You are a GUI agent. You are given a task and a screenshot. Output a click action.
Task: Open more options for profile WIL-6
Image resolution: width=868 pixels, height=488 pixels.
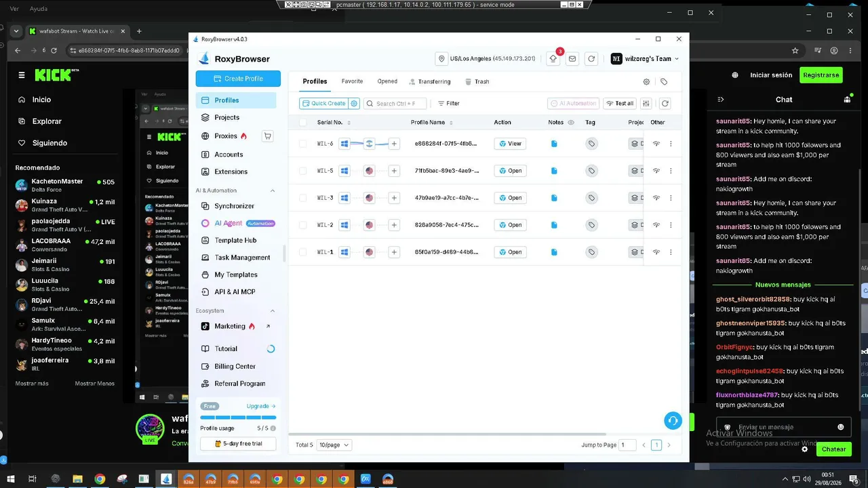pyautogui.click(x=671, y=144)
